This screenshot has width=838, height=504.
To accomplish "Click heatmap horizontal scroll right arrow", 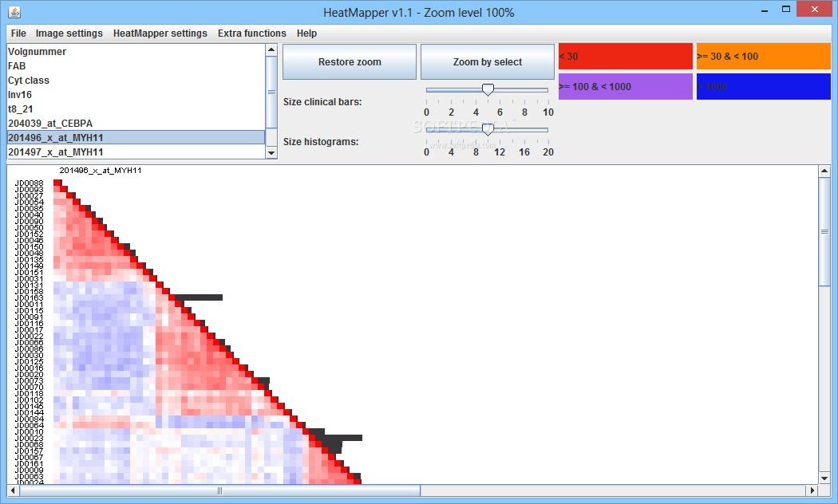I will click(x=812, y=490).
